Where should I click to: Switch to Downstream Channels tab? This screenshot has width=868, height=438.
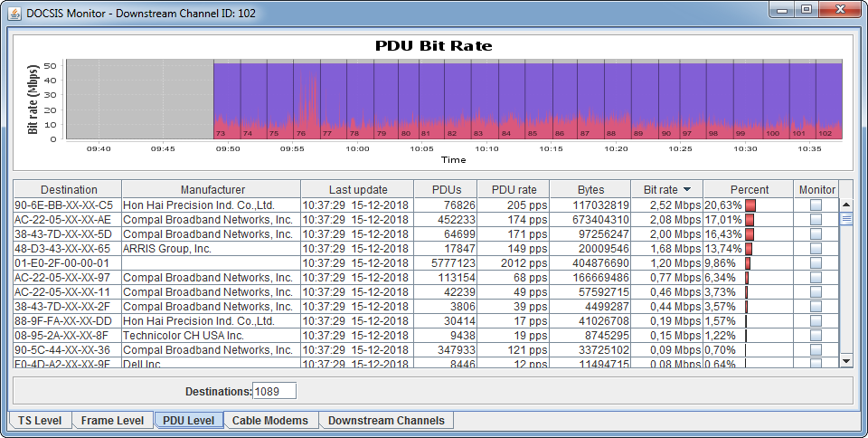(386, 420)
